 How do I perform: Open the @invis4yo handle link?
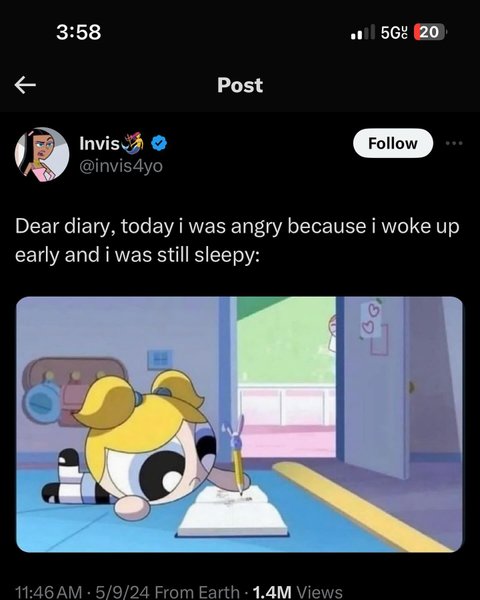coord(121,166)
